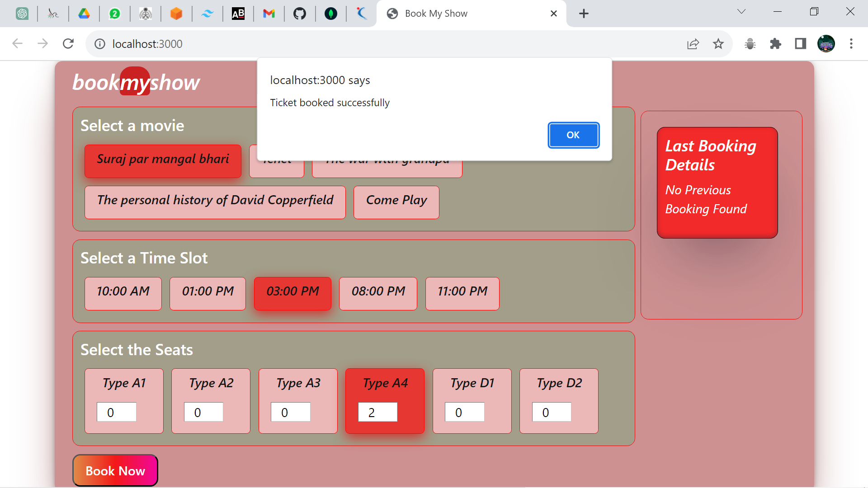The image size is (868, 488).
Task: Click the Type A4 seat count field
Action: 377,412
